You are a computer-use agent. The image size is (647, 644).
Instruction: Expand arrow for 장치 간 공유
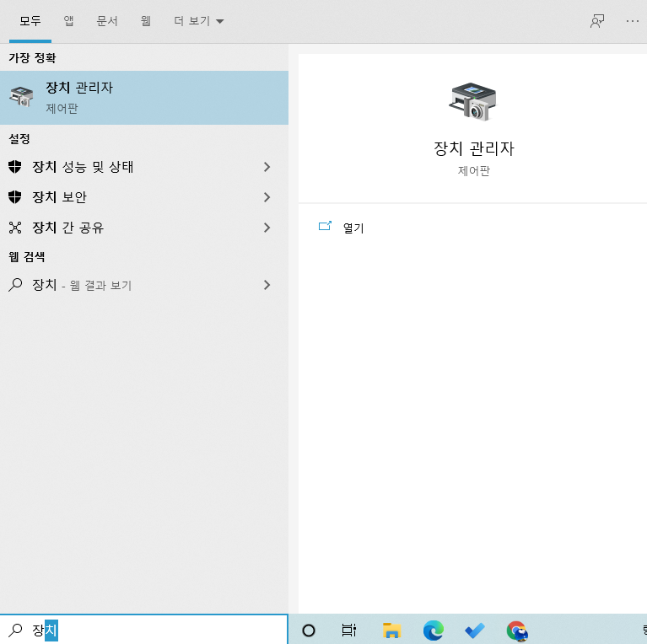point(267,228)
